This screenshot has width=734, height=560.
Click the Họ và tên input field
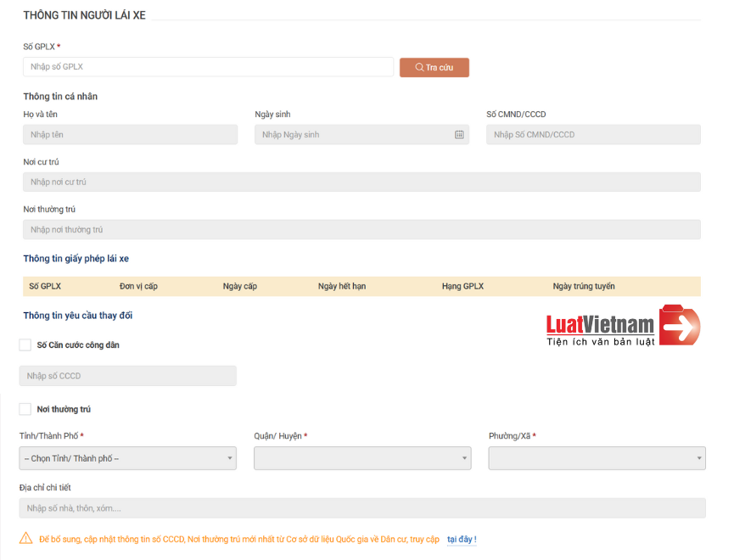(130, 135)
